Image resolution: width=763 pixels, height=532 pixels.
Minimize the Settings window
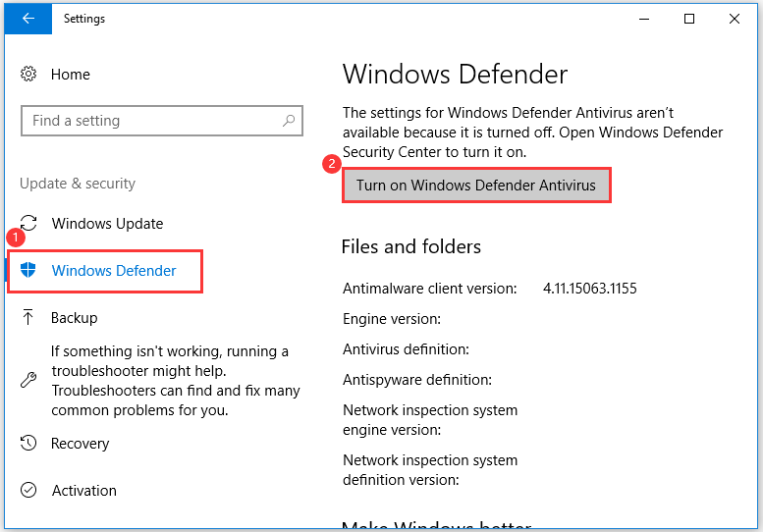pyautogui.click(x=644, y=19)
